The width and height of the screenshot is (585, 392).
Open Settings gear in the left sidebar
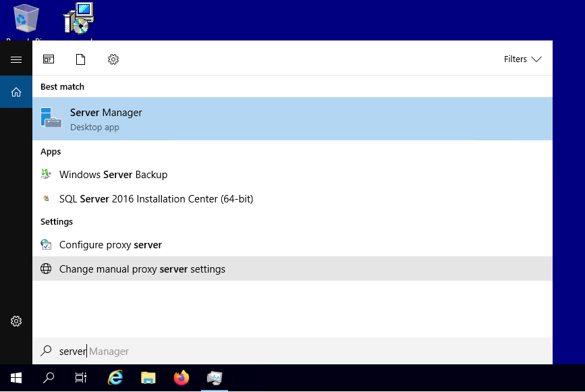[16, 321]
